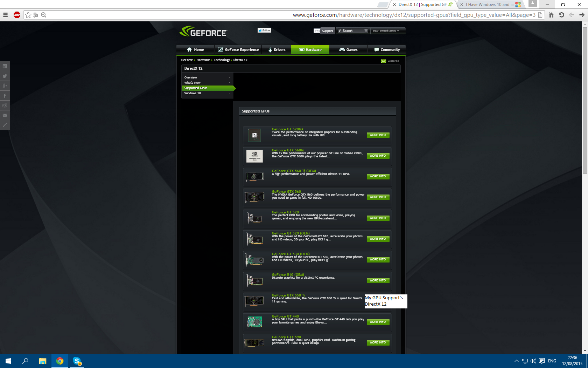Open the browser hamburger menu
Viewport: 588px width, 368px height.
coord(5,15)
